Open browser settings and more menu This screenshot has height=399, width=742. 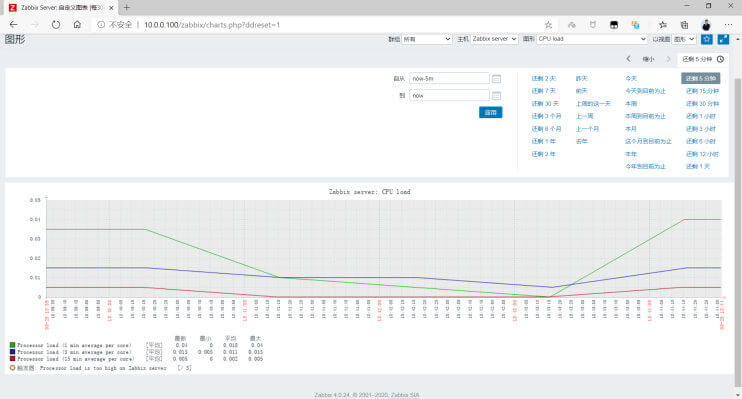(x=728, y=25)
